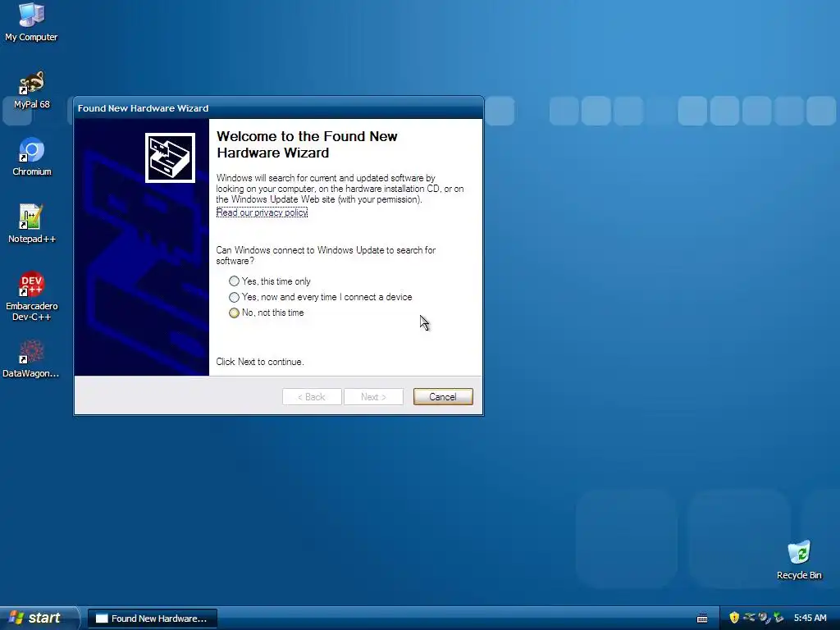
Task: Click the Safely Remove Hardware tray icon
Action: pos(778,618)
